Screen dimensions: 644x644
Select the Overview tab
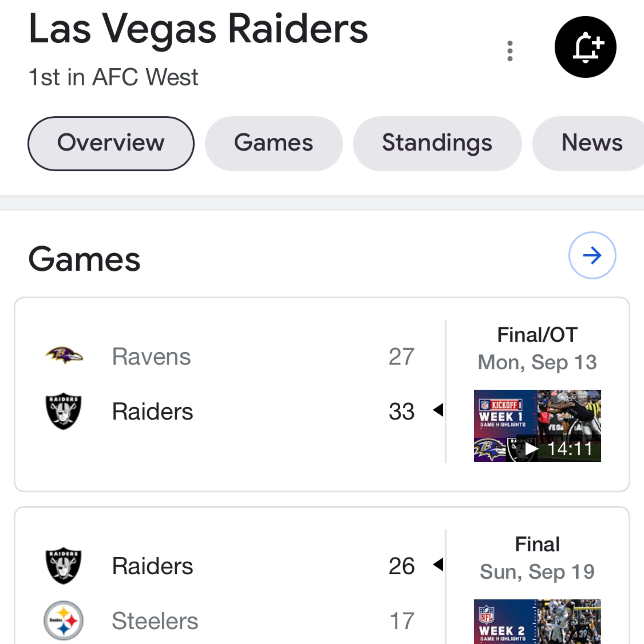tap(111, 143)
